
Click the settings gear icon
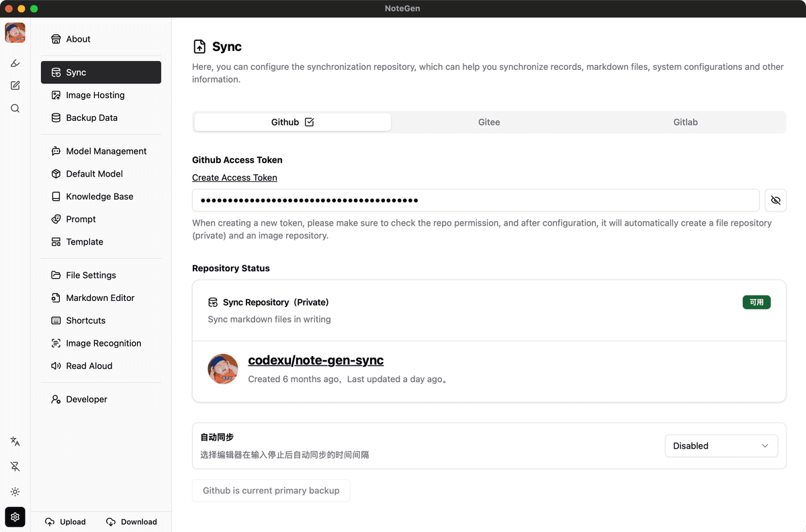point(15,517)
